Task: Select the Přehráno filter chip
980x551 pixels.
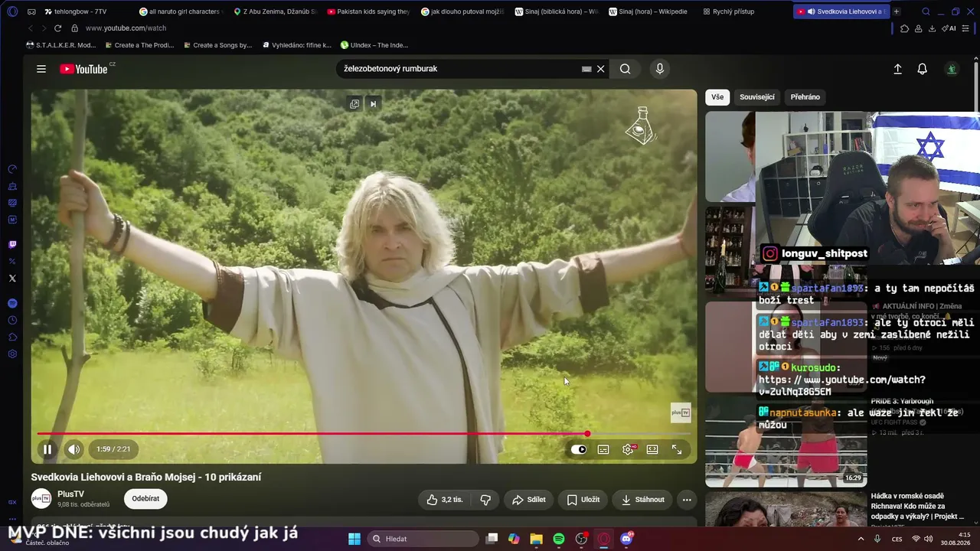Action: coord(805,97)
